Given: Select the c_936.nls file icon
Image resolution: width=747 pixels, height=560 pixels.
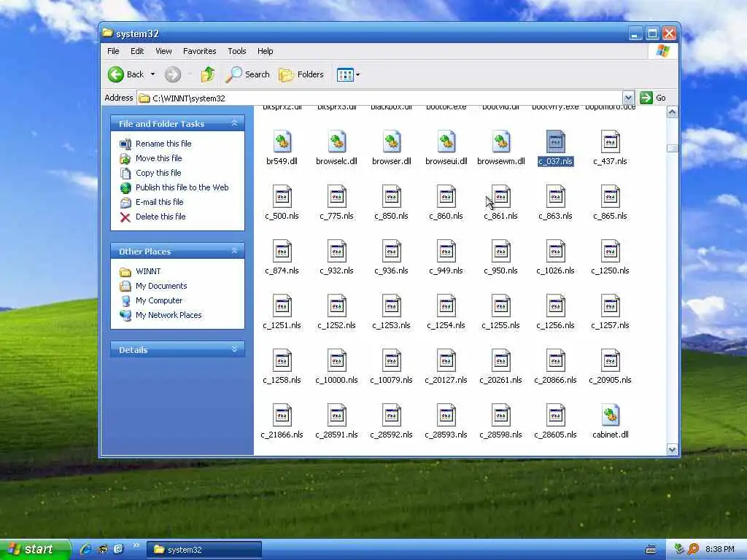Looking at the screenshot, I should tap(392, 251).
